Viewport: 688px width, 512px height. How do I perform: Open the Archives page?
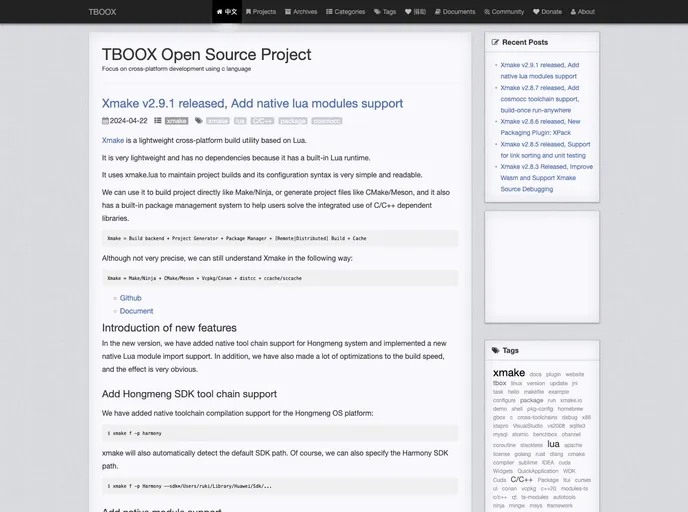pyautogui.click(x=301, y=12)
